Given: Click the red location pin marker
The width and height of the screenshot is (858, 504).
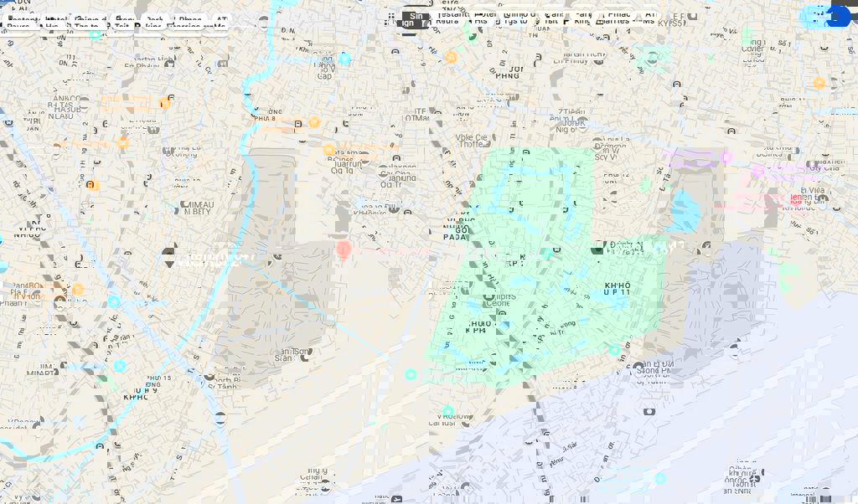Looking at the screenshot, I should 343,249.
